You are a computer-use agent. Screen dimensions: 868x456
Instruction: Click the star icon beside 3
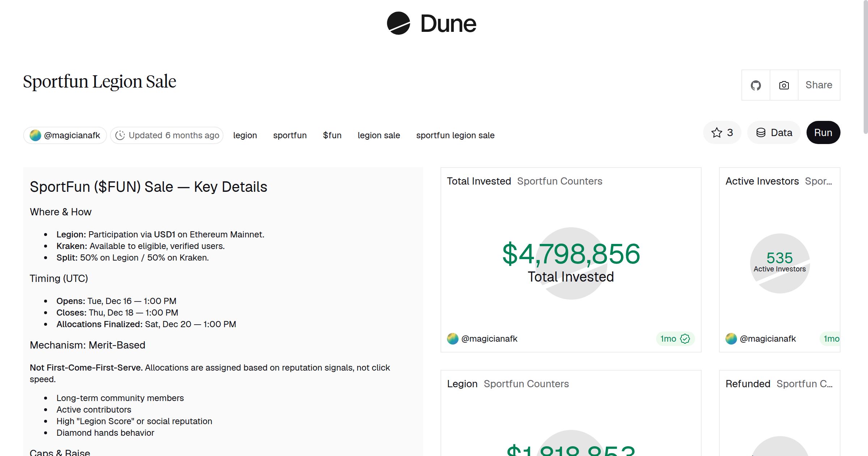716,132
